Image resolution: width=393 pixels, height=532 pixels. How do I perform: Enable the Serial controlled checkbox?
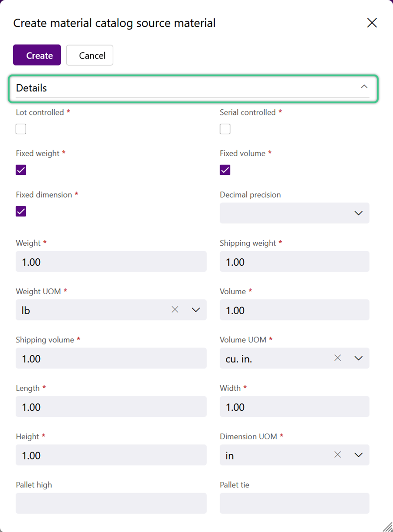point(225,129)
